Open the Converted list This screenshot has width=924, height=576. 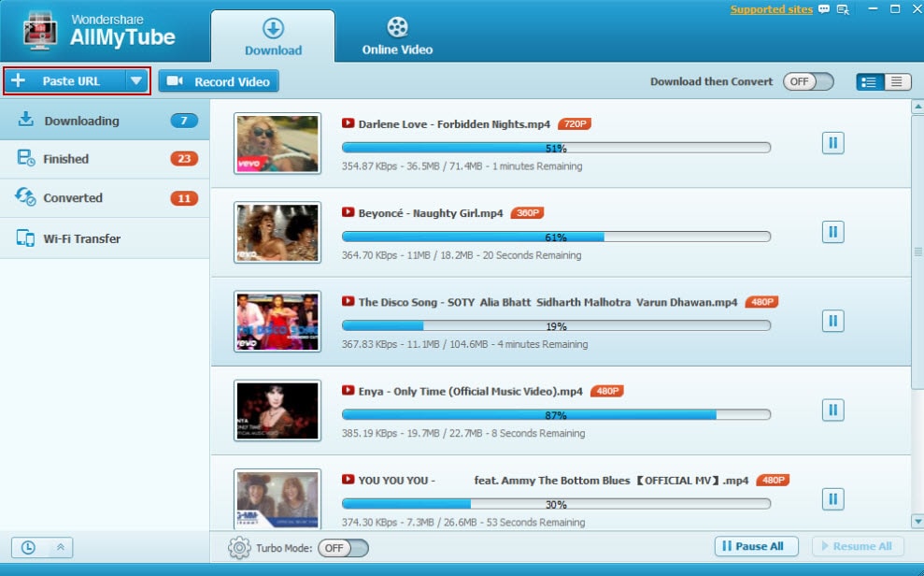105,198
